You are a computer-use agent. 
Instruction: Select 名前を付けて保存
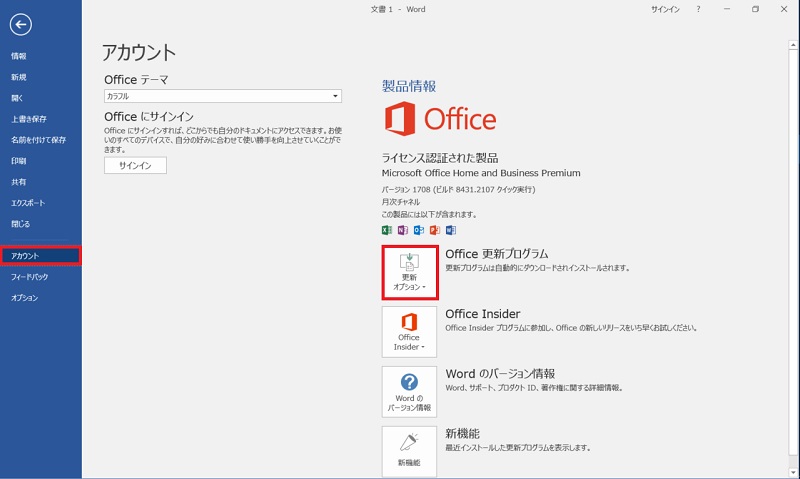[38, 140]
